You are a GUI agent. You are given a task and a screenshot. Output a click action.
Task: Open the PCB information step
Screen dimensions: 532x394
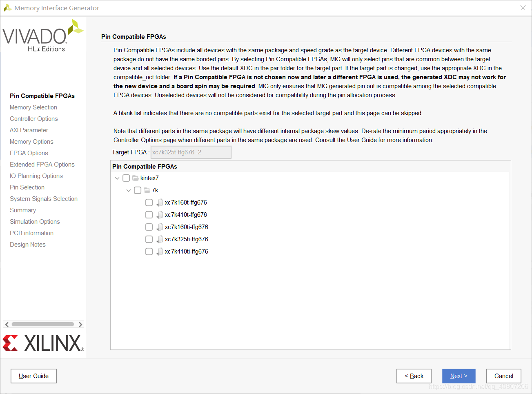[x=31, y=233]
